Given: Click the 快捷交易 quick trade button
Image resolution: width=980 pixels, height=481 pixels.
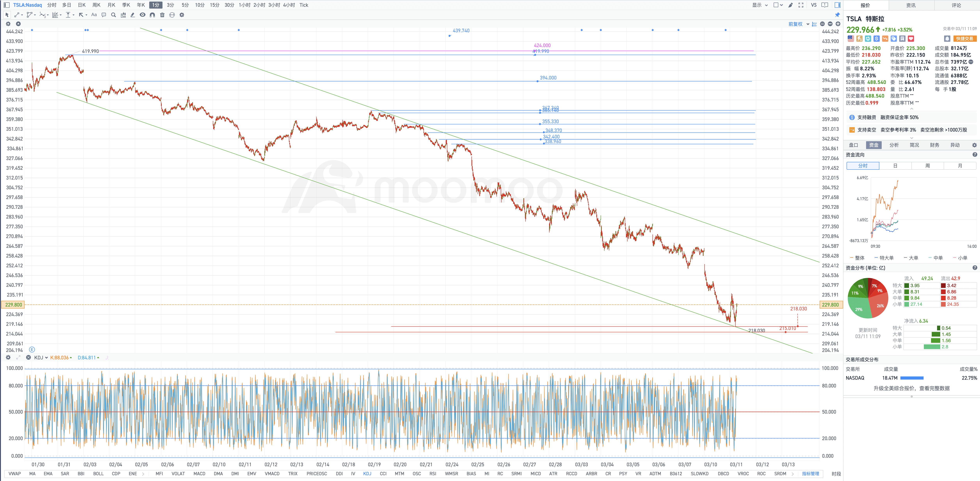Looking at the screenshot, I should pos(965,38).
